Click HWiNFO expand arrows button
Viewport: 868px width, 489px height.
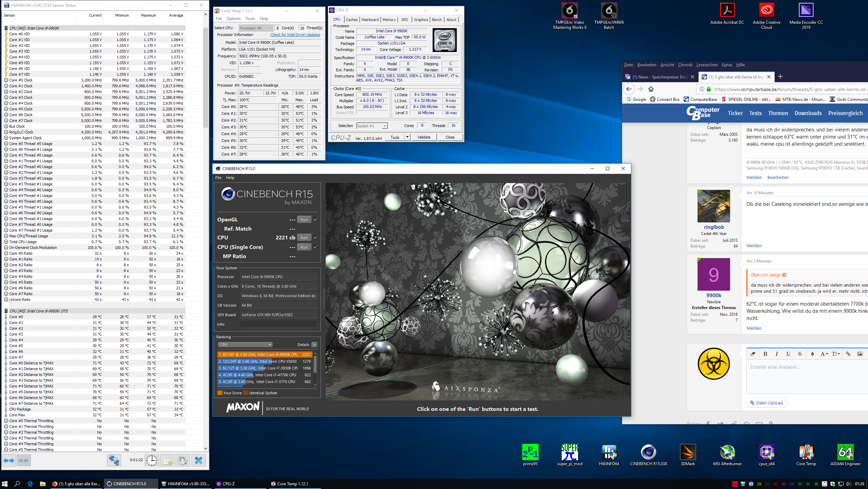(9, 460)
